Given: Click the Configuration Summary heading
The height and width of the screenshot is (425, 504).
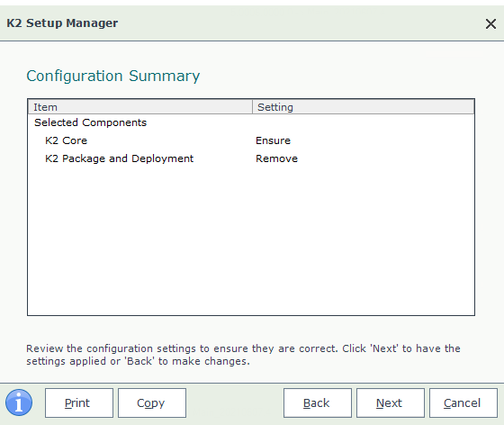Looking at the screenshot, I should [113, 77].
